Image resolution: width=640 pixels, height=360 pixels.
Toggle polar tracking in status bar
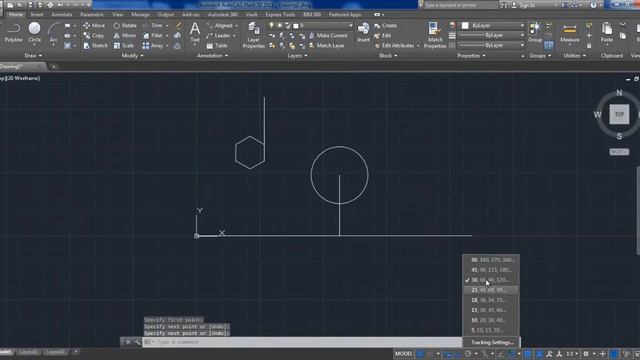click(x=468, y=353)
